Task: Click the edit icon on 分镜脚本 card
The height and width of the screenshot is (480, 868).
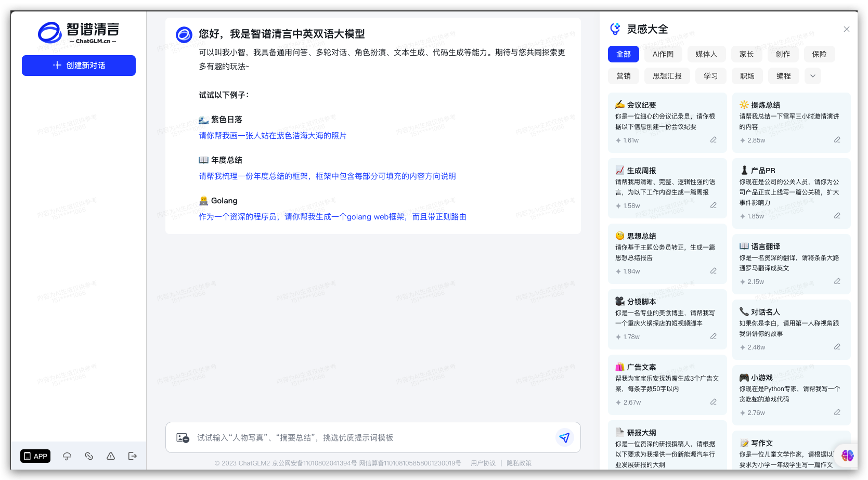Action: (x=714, y=336)
